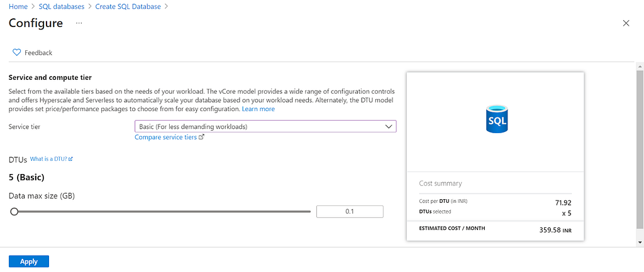Click the external link icon after What is a DTU
Screen dimensions: 644x272
tap(70, 159)
